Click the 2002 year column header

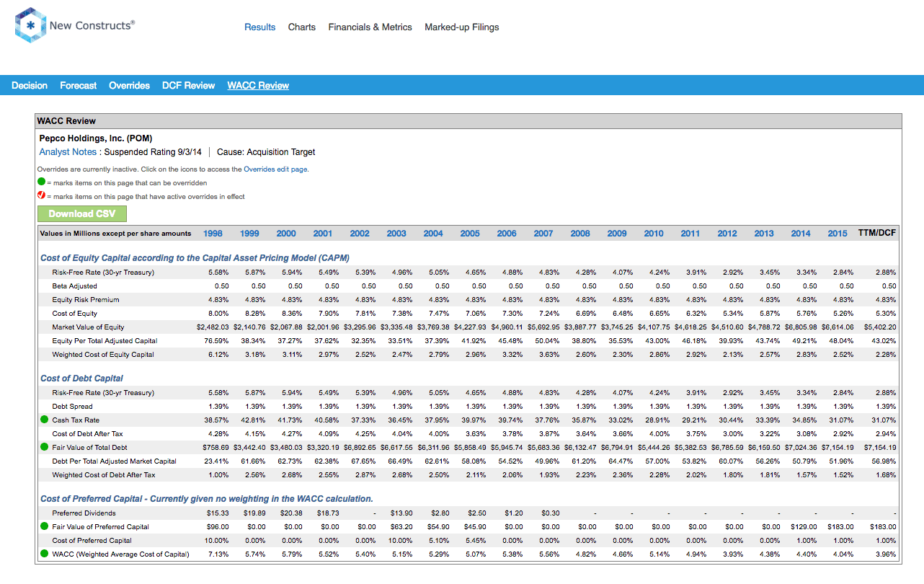(360, 234)
